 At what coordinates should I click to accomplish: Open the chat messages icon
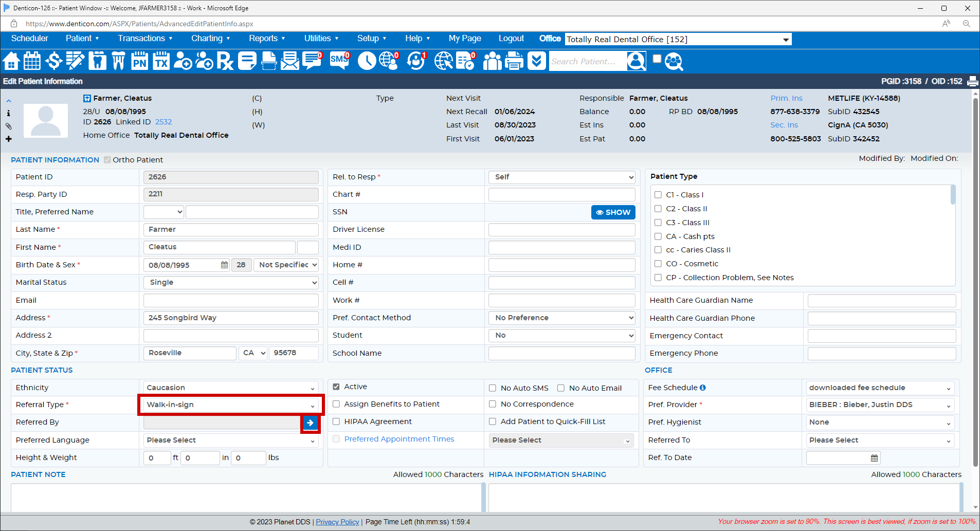tap(312, 61)
